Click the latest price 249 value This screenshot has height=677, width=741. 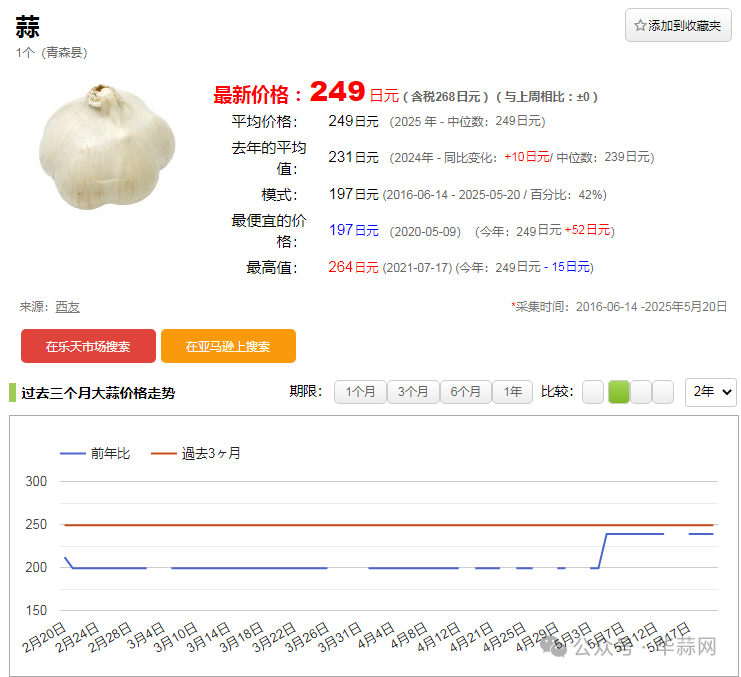point(337,92)
